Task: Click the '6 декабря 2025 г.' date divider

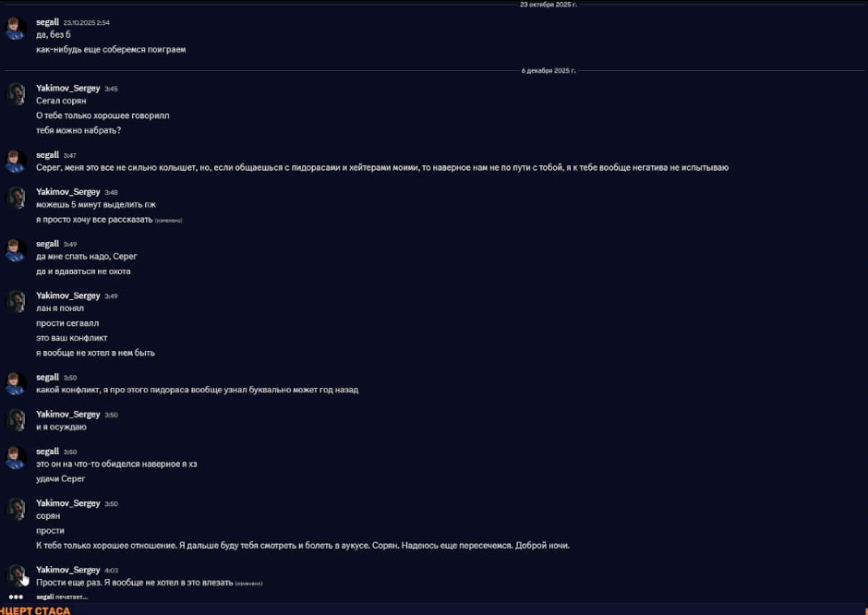Action: (x=549, y=70)
